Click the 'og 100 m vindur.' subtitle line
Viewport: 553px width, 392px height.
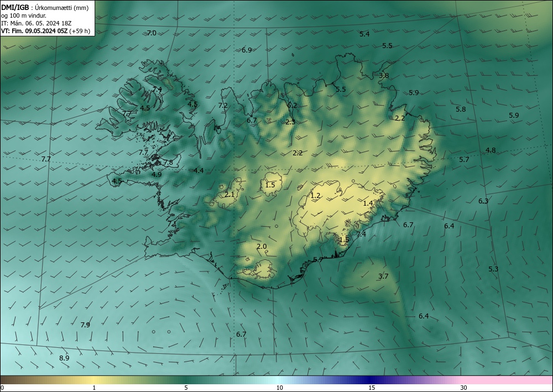[24, 15]
